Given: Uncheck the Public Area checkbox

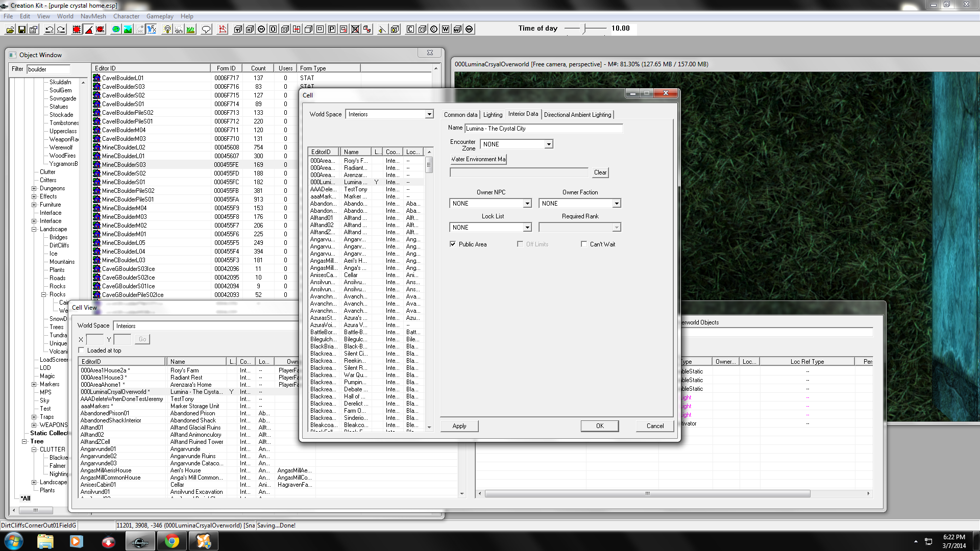Looking at the screenshot, I should (453, 244).
